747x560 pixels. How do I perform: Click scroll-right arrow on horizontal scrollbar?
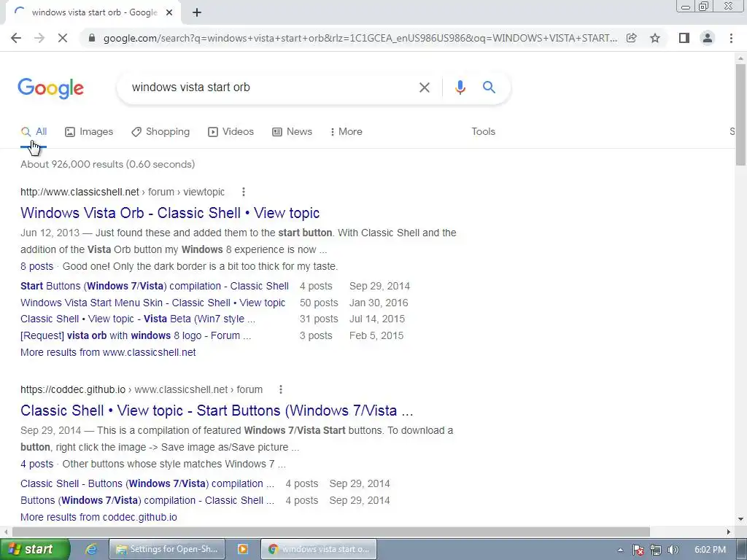point(729,532)
